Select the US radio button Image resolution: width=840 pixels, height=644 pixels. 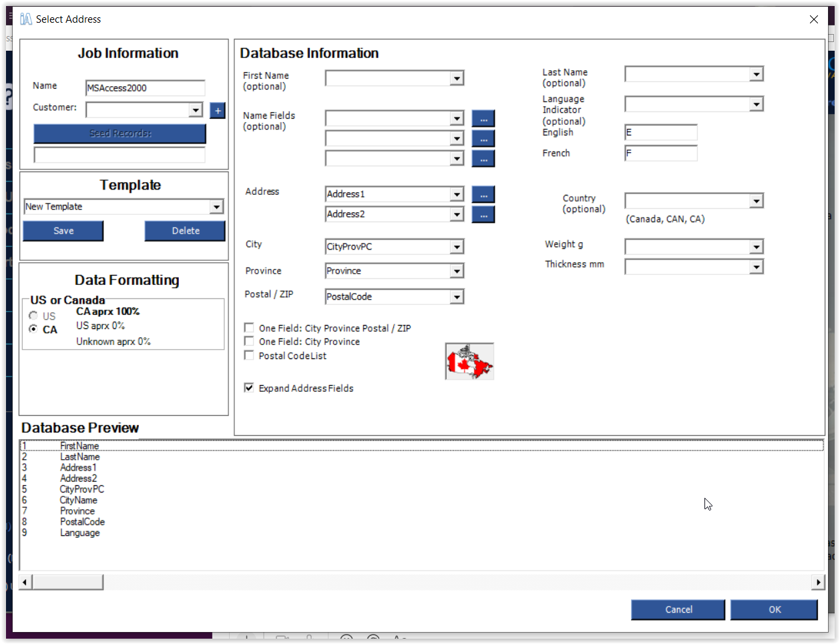point(33,316)
